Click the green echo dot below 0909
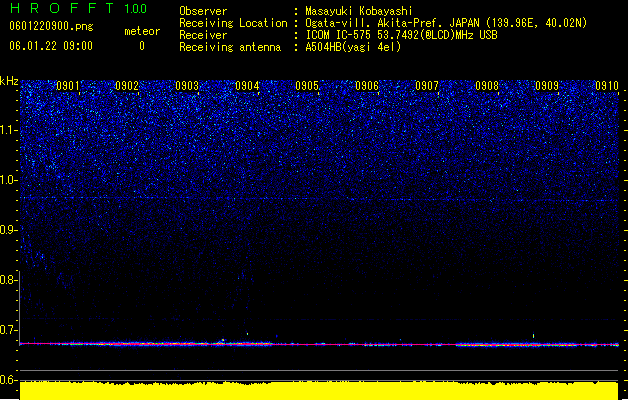The height and width of the screenshot is (400, 629). coord(533,336)
